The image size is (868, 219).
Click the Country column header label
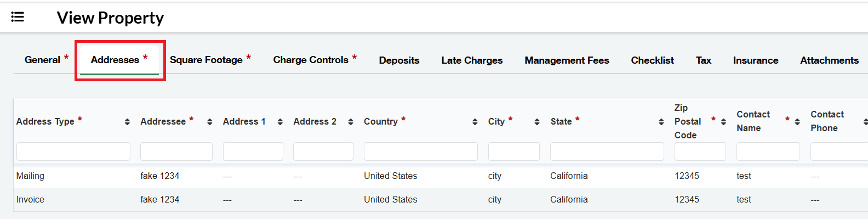click(381, 121)
